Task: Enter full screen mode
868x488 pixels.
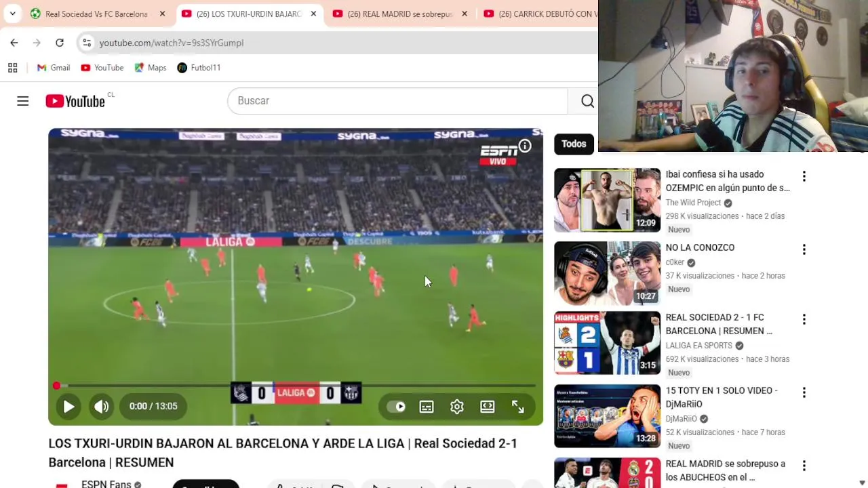Action: [518, 407]
